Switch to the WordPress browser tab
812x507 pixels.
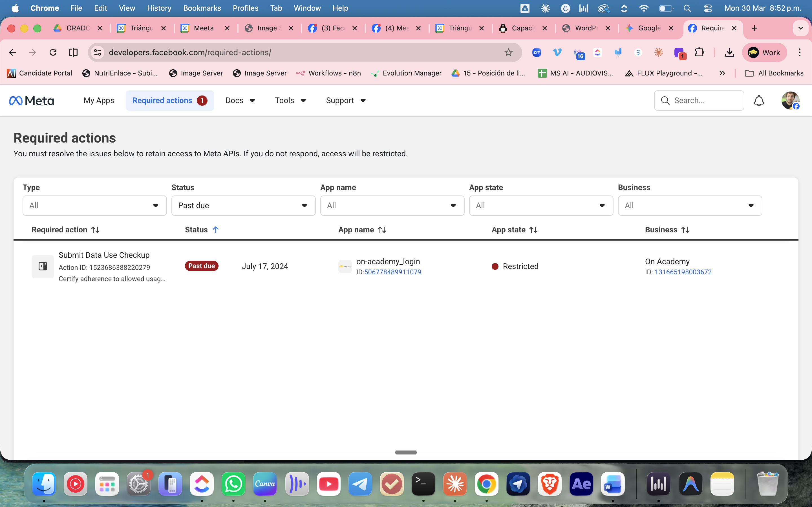pos(586,28)
